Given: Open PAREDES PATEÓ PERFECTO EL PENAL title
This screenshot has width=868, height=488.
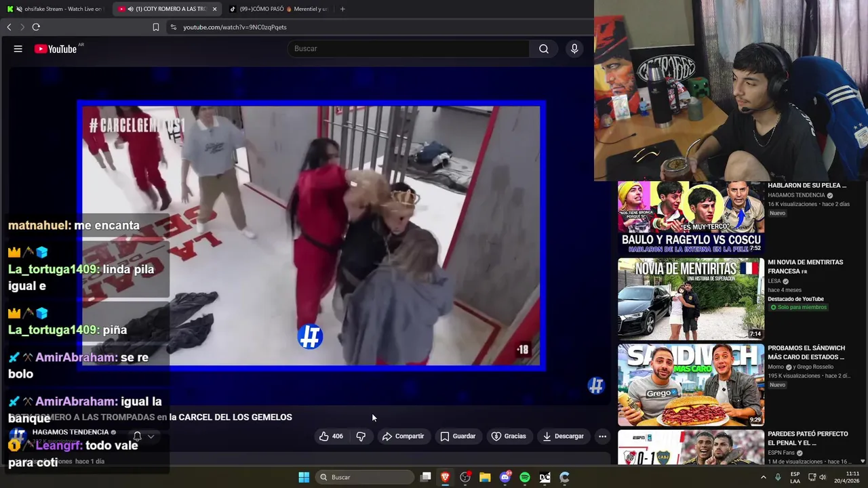Looking at the screenshot, I should pyautogui.click(x=808, y=439).
